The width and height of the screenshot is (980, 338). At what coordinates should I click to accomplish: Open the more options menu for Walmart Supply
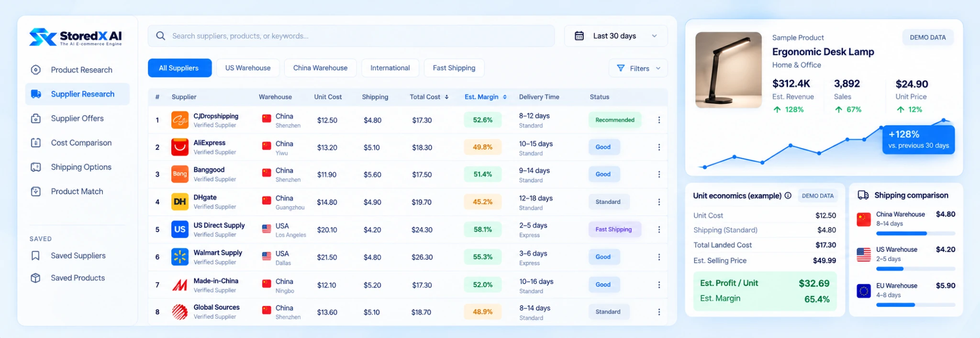pyautogui.click(x=659, y=257)
